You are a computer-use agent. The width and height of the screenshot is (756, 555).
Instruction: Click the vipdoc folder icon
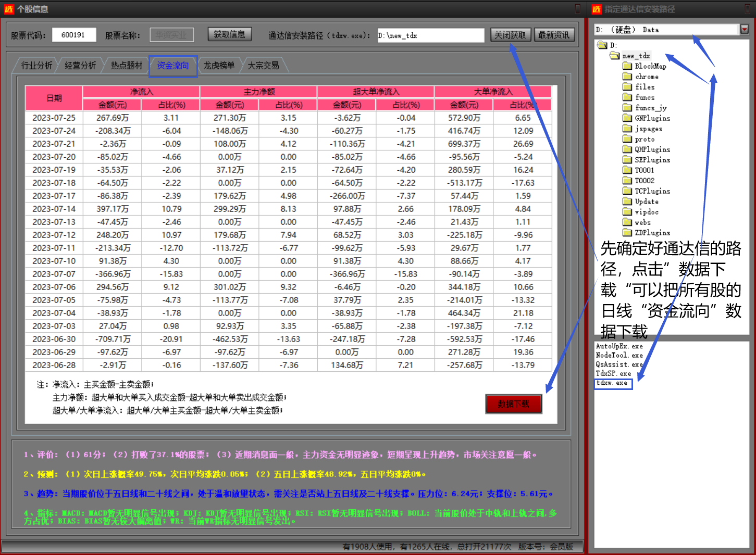(627, 212)
